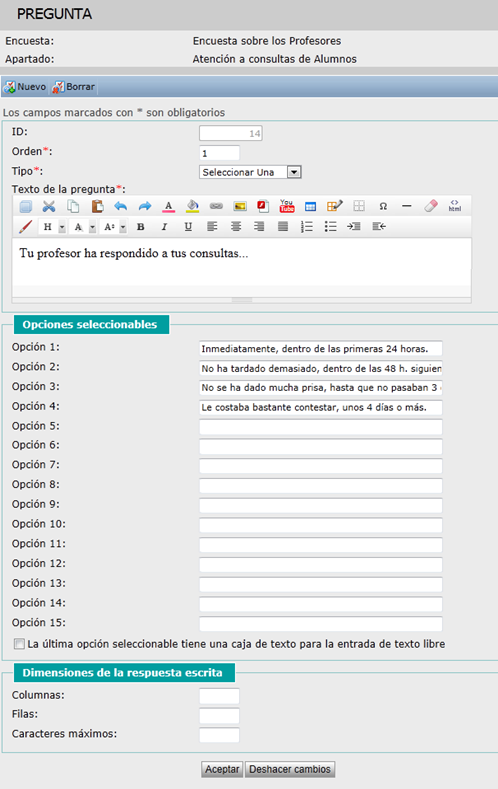The image size is (498, 789).
Task: Insert an image into the question text
Action: tap(240, 206)
